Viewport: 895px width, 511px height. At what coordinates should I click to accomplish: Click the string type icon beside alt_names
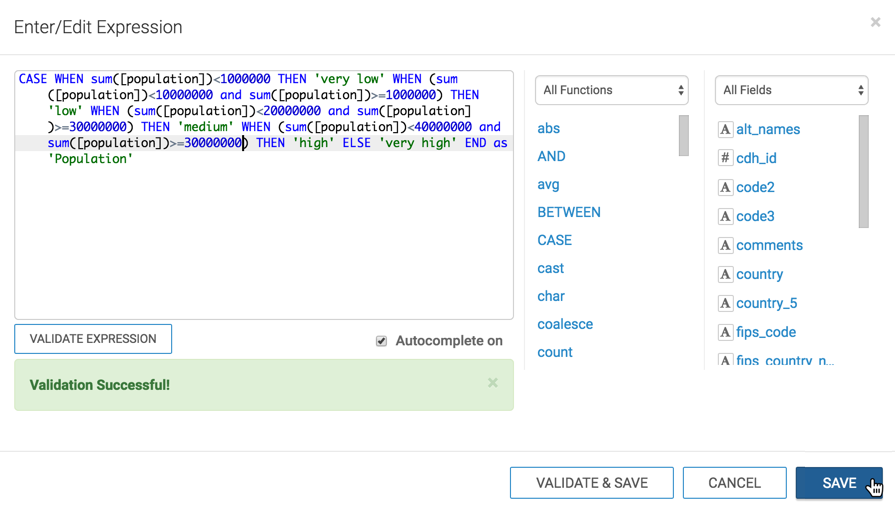726,129
